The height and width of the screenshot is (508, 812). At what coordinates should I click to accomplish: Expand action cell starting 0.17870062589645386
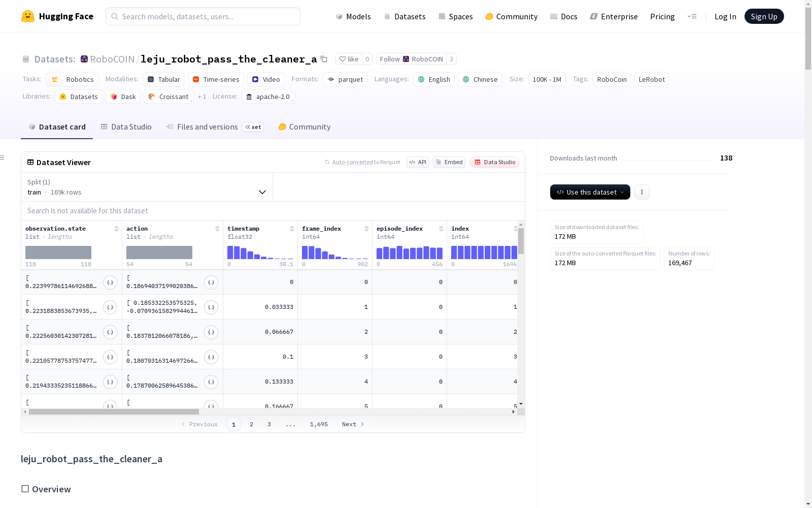tap(211, 382)
